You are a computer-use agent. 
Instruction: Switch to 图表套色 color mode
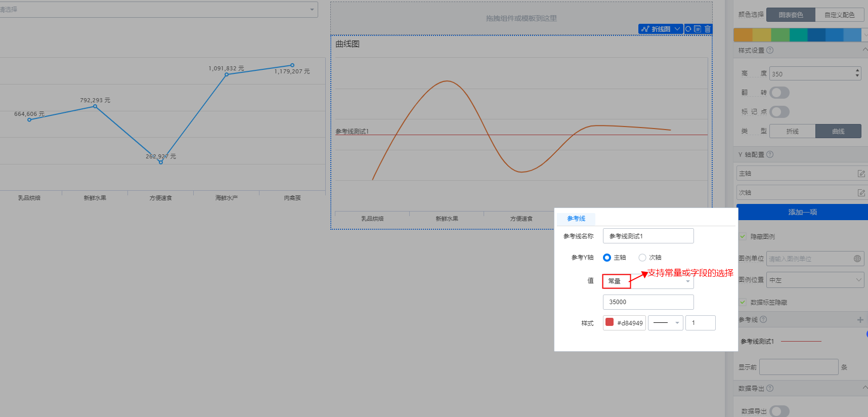791,15
